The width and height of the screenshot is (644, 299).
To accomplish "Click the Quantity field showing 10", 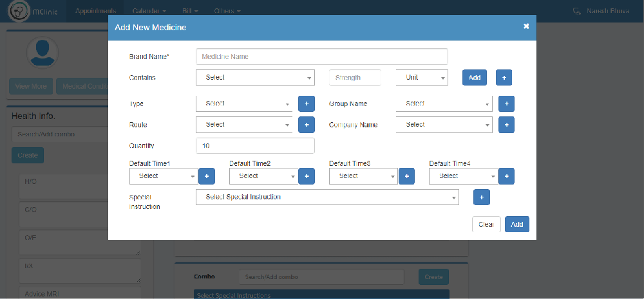I will pos(255,145).
